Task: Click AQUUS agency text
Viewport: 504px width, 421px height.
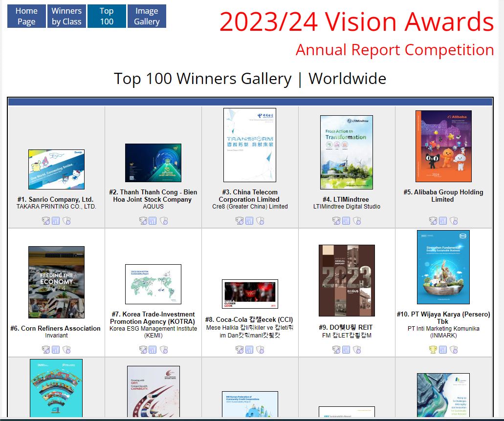Action: pyautogui.click(x=153, y=207)
